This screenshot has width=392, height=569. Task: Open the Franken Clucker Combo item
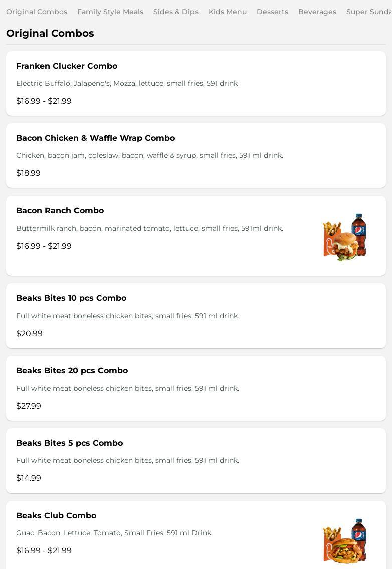click(x=67, y=66)
